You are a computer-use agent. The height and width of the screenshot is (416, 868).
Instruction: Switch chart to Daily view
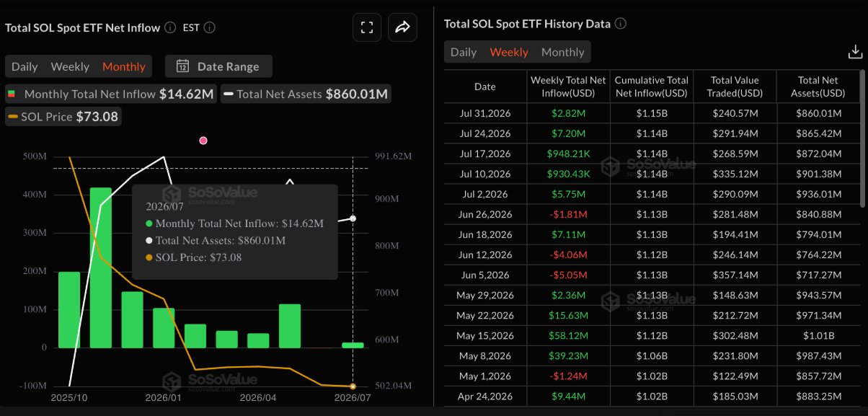point(25,66)
